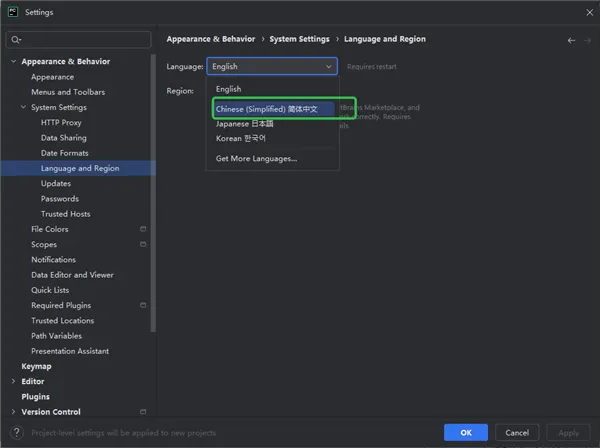
Task: Expand the Editor settings section
Action: (12, 381)
